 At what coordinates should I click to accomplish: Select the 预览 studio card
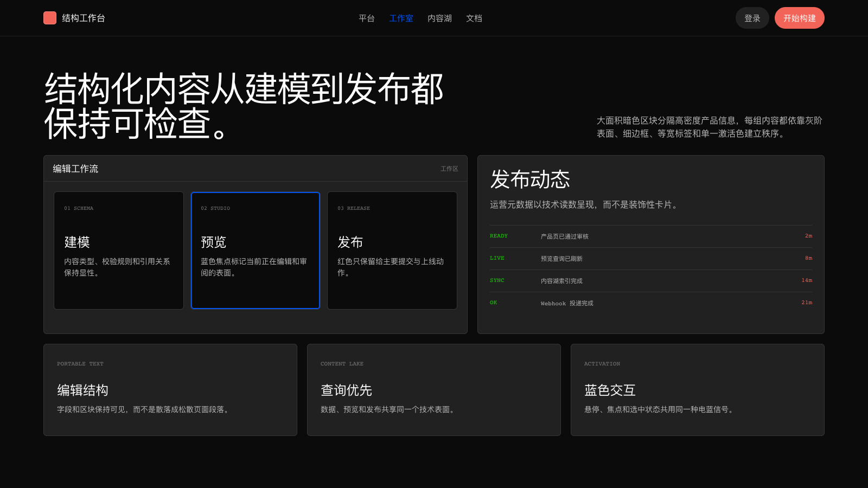(256, 251)
